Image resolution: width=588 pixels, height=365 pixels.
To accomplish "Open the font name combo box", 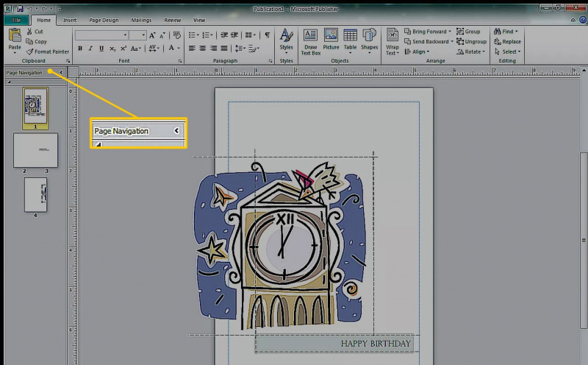I will pos(101,35).
